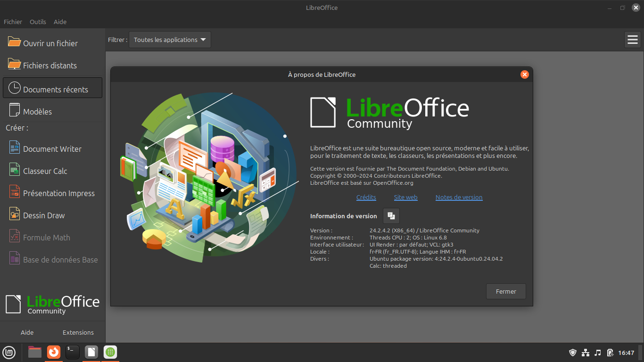This screenshot has height=362, width=644.
Task: Click the Document Writer icon
Action: pyautogui.click(x=15, y=148)
